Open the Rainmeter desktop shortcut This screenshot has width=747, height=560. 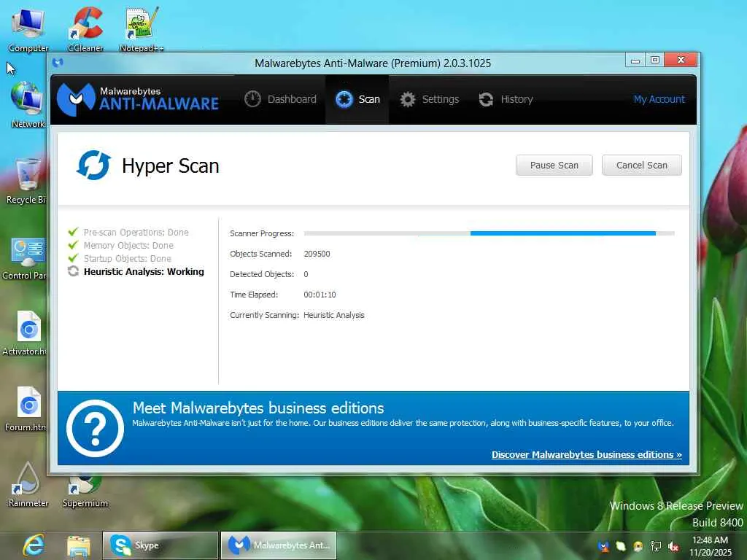28,484
